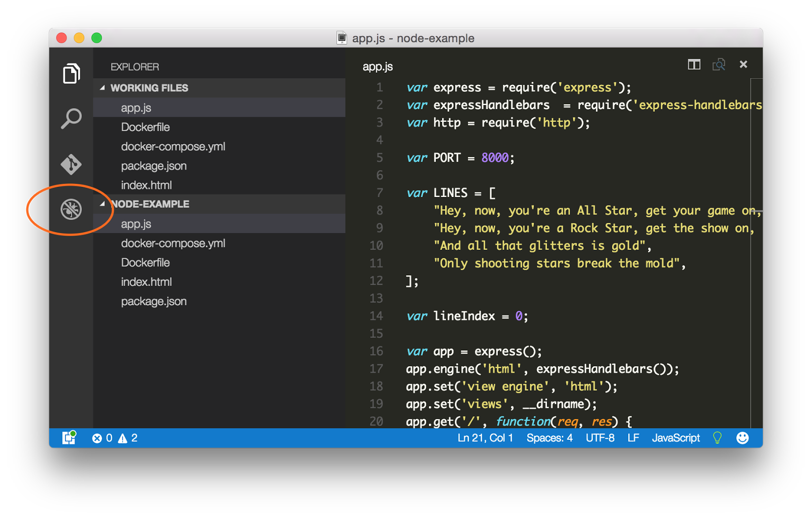Click Spaces: 4 indentation setting
Screen dimensions: 812x518
click(x=549, y=437)
